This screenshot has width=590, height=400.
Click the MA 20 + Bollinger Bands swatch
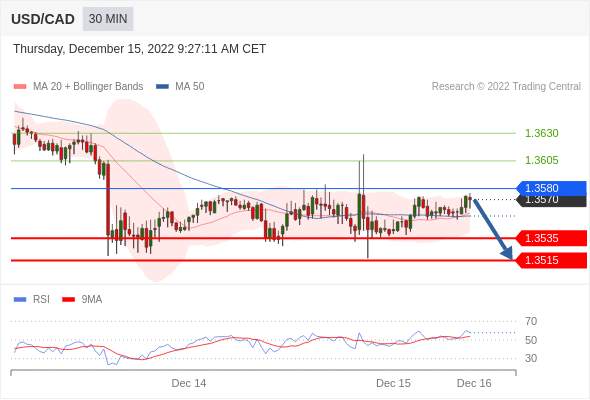tap(20, 87)
